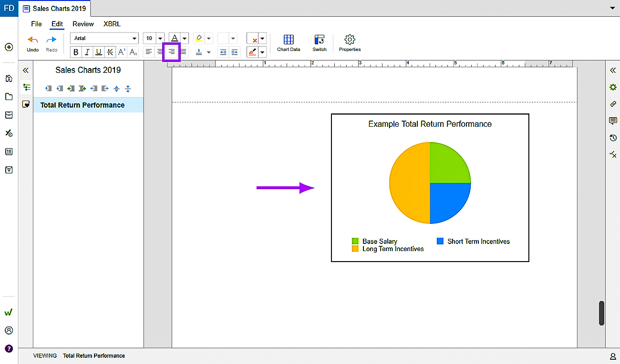Open the comments panel icon
This screenshot has height=364, width=620.
click(x=613, y=121)
